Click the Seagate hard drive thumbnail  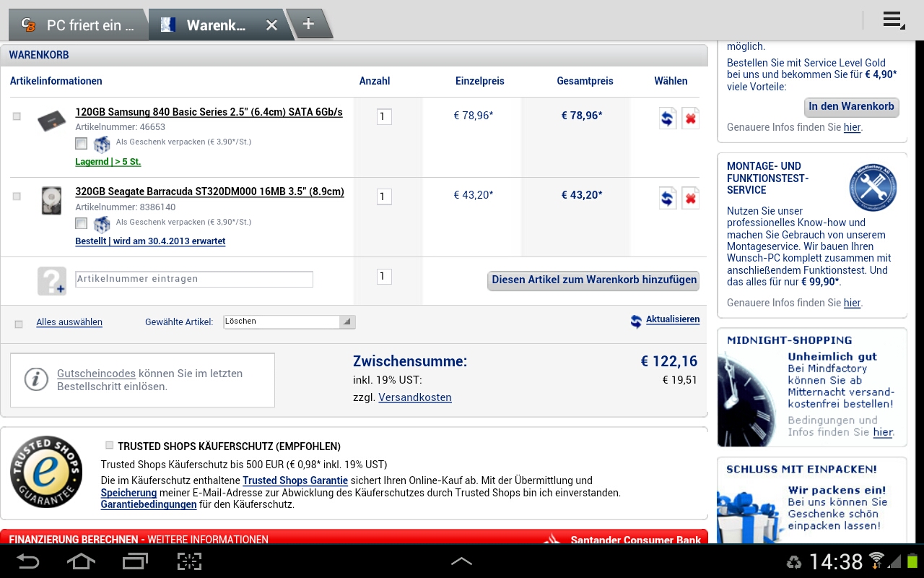coord(51,200)
